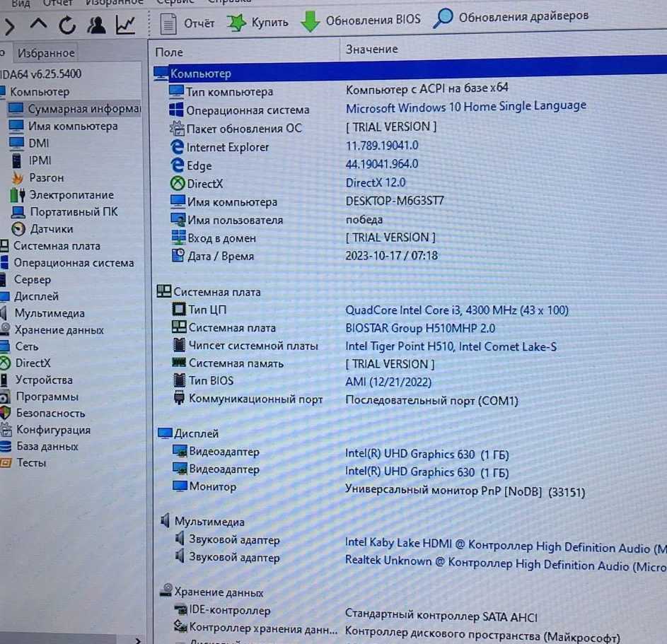This screenshot has height=644, width=667.
Task: Open Имя компьютера in the left tree
Action: [x=64, y=127]
